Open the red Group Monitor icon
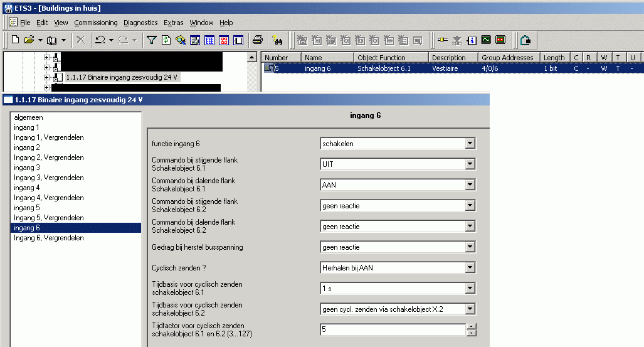This screenshot has width=644, height=347. tap(500, 40)
